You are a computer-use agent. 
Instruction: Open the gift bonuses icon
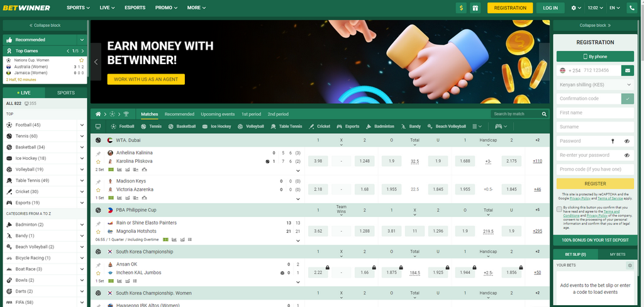click(x=475, y=8)
